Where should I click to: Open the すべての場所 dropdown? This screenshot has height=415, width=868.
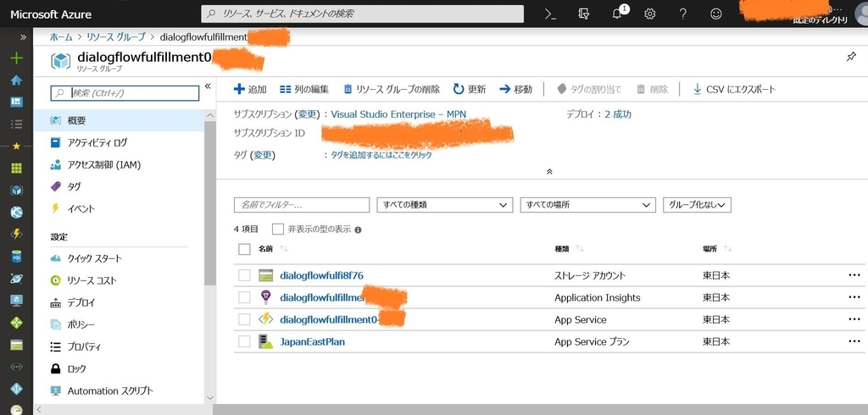[x=588, y=205]
